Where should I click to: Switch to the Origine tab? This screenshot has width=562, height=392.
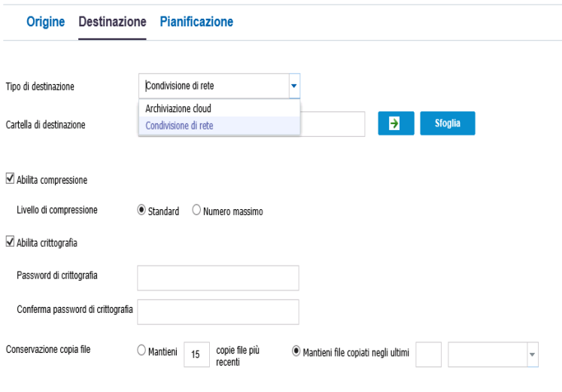pyautogui.click(x=46, y=22)
